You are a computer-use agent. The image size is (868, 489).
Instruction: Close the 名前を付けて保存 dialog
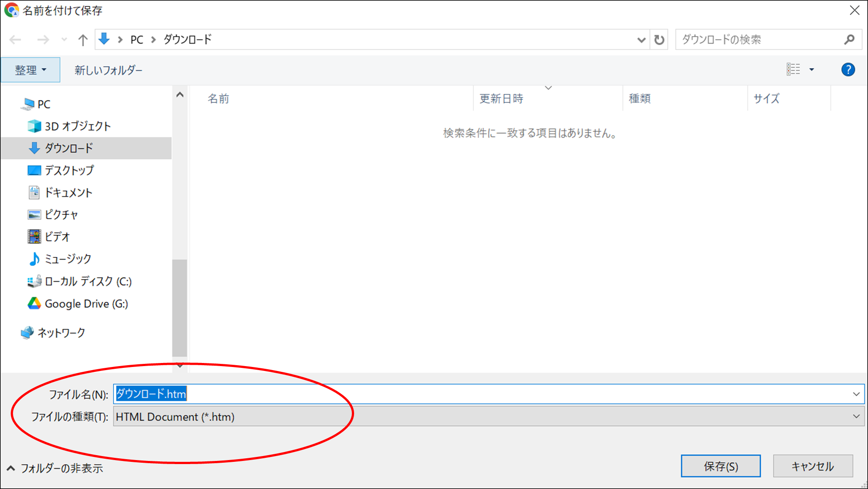point(854,10)
